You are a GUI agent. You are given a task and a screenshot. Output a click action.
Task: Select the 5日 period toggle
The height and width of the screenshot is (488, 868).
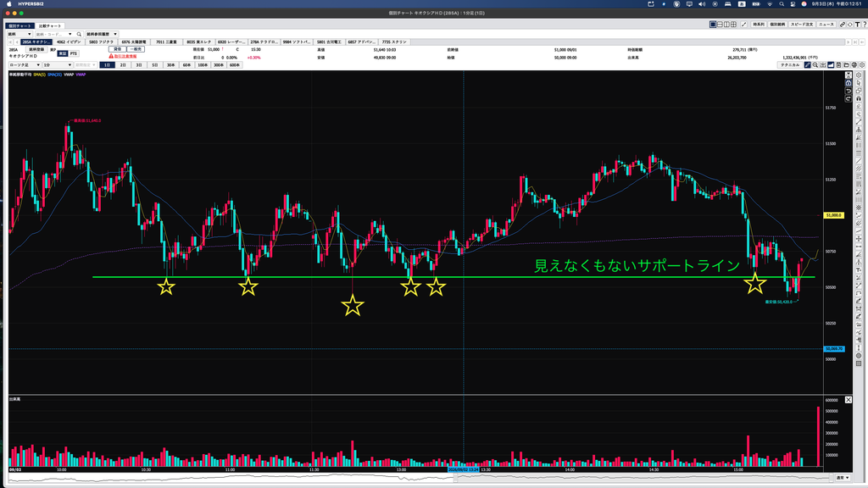point(155,64)
